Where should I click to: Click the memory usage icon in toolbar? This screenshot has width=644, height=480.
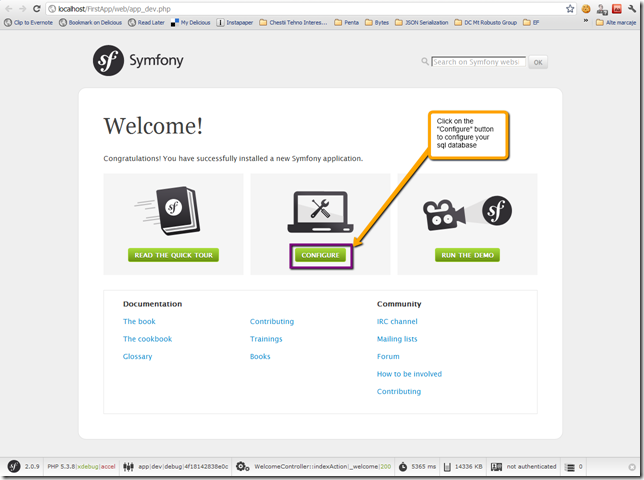point(447,467)
